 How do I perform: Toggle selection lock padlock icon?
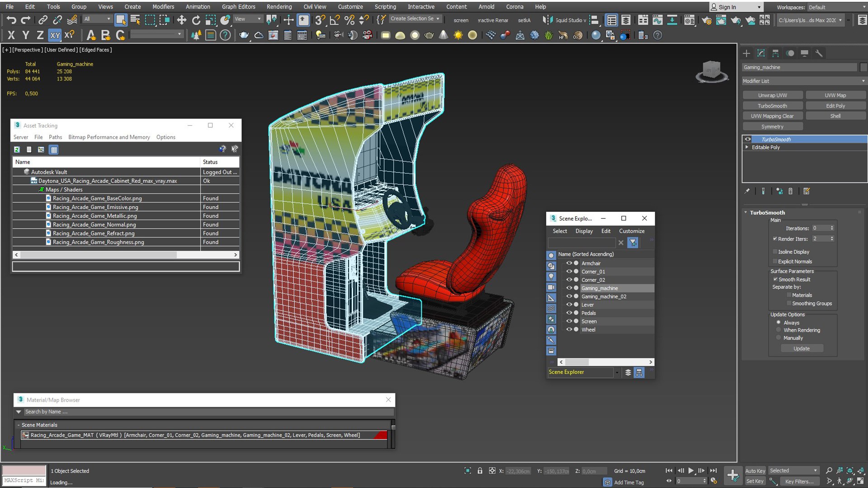point(480,471)
